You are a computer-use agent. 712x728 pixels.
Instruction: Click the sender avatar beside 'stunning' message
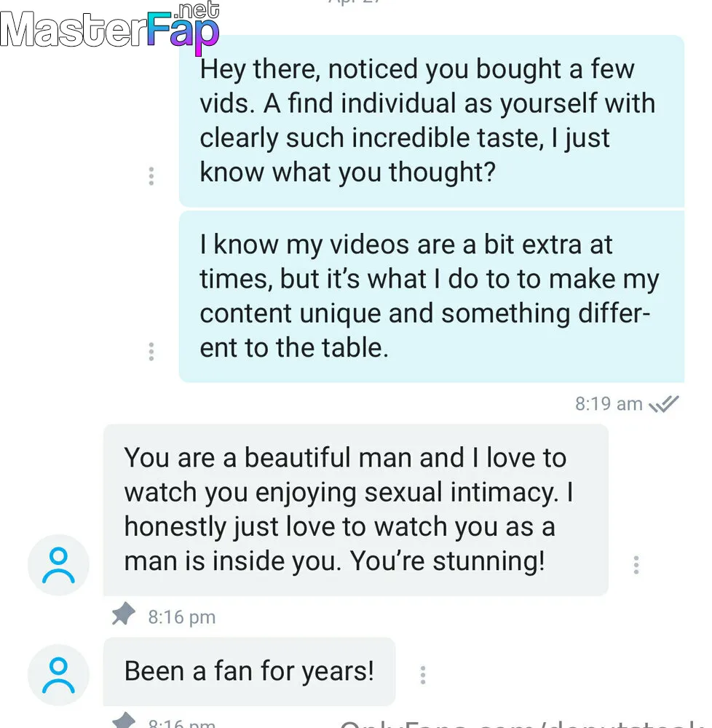pyautogui.click(x=58, y=565)
